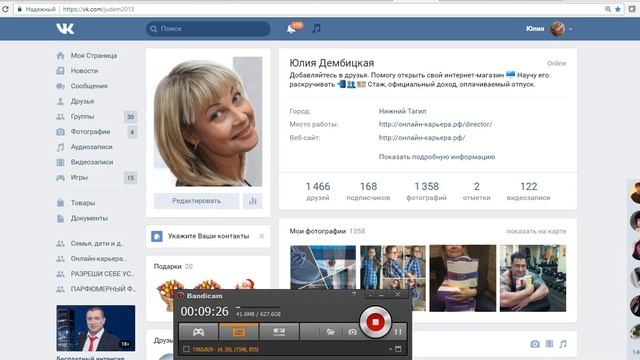Pause the Bandicam recording
This screenshot has height=360, width=640.
pos(398,332)
